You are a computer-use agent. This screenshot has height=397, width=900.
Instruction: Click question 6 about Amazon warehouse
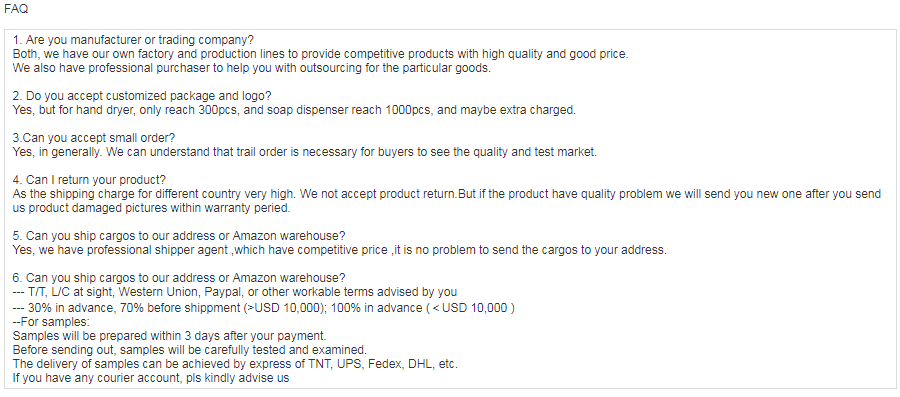(x=179, y=278)
